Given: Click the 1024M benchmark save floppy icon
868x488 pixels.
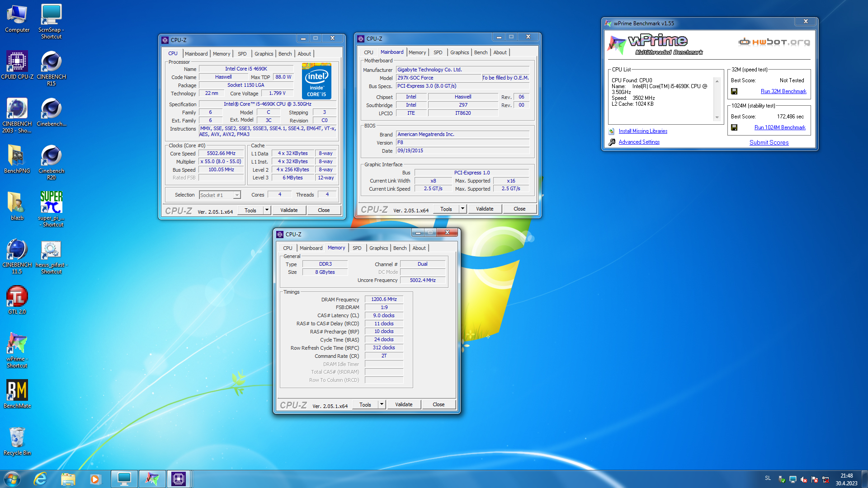Looking at the screenshot, I should pyautogui.click(x=734, y=127).
